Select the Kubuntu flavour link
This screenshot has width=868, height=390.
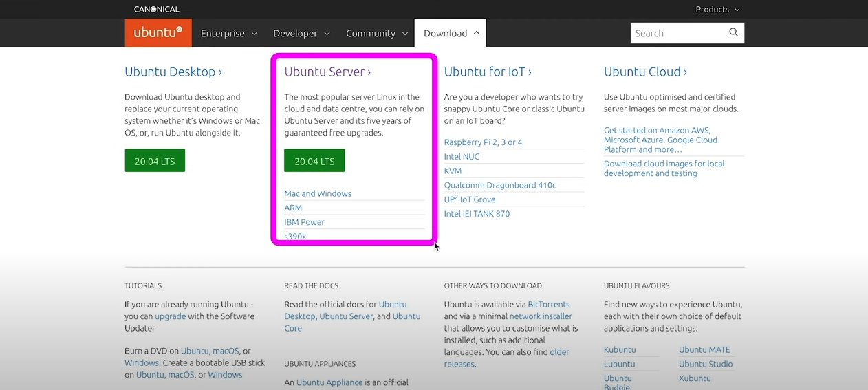pyautogui.click(x=620, y=349)
